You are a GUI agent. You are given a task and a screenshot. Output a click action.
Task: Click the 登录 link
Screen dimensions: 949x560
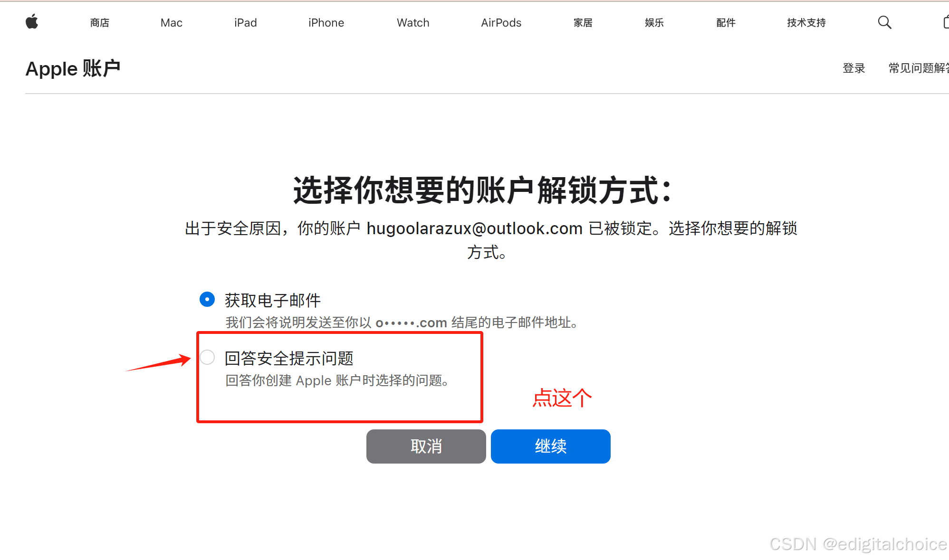pos(854,68)
